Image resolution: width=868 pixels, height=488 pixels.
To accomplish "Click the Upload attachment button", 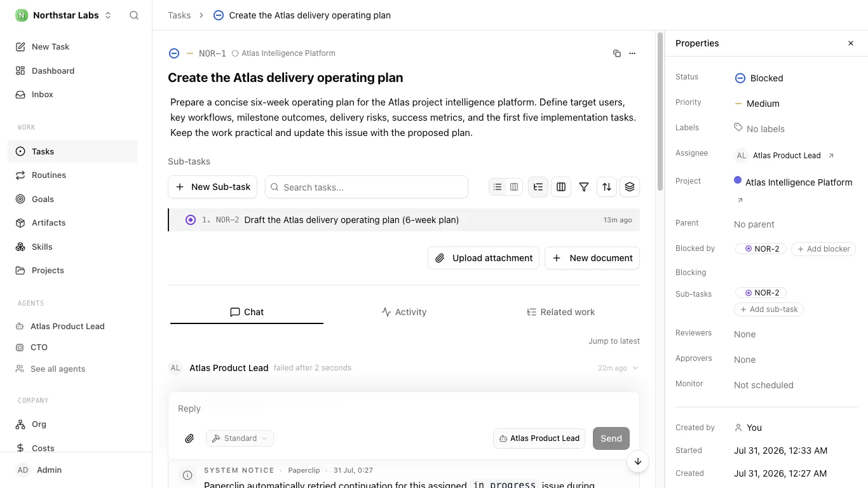I will point(484,258).
